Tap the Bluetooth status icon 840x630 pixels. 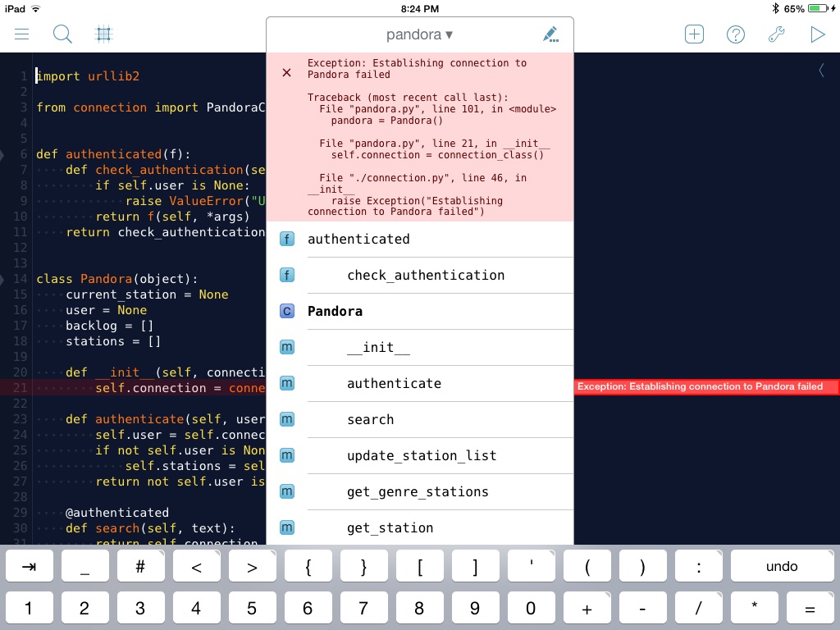coord(775,8)
